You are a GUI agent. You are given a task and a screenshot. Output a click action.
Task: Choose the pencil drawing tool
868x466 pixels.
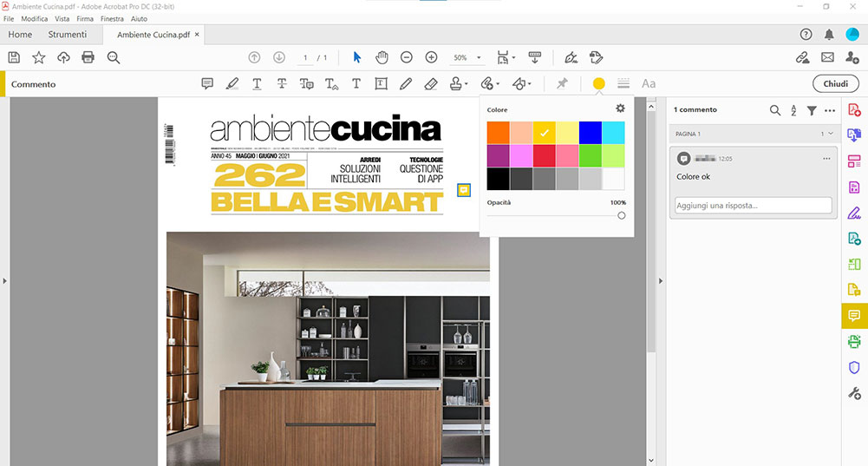click(x=406, y=84)
